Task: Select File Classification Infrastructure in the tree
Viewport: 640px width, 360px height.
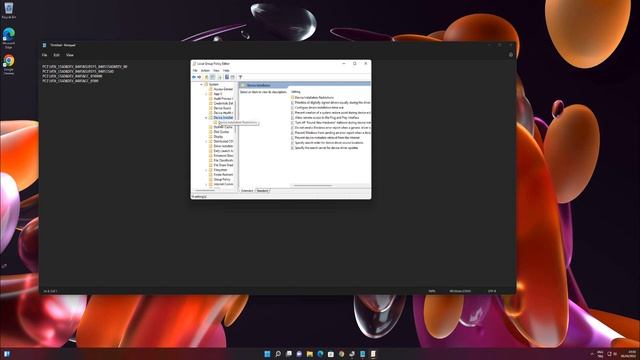Action: pos(220,160)
